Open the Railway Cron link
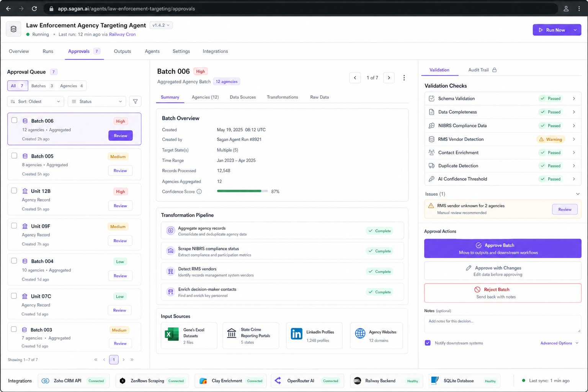This screenshot has width=588, height=392. (122, 34)
